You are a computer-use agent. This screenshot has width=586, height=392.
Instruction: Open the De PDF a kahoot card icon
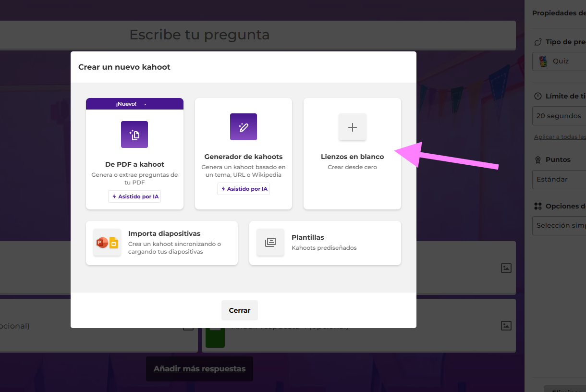point(134,135)
